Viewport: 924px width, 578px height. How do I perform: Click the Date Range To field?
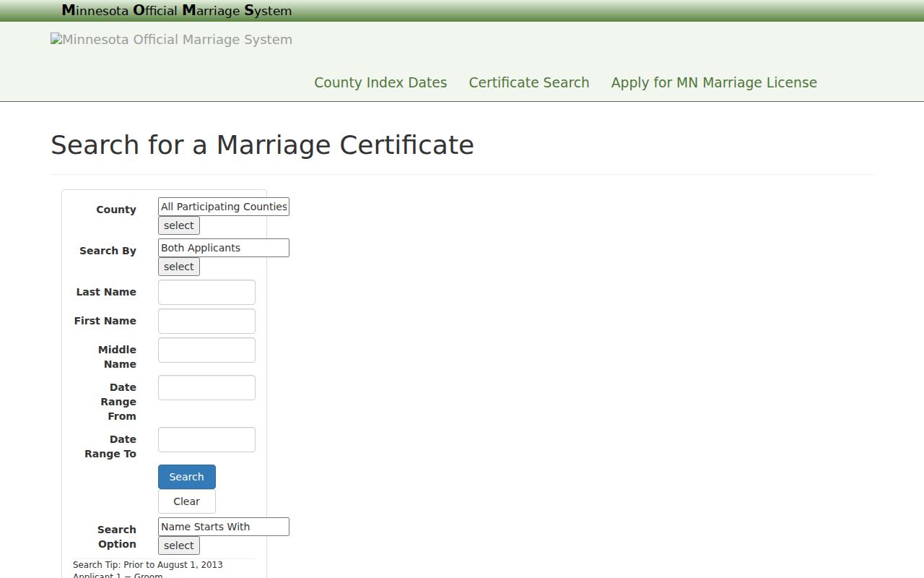click(206, 440)
